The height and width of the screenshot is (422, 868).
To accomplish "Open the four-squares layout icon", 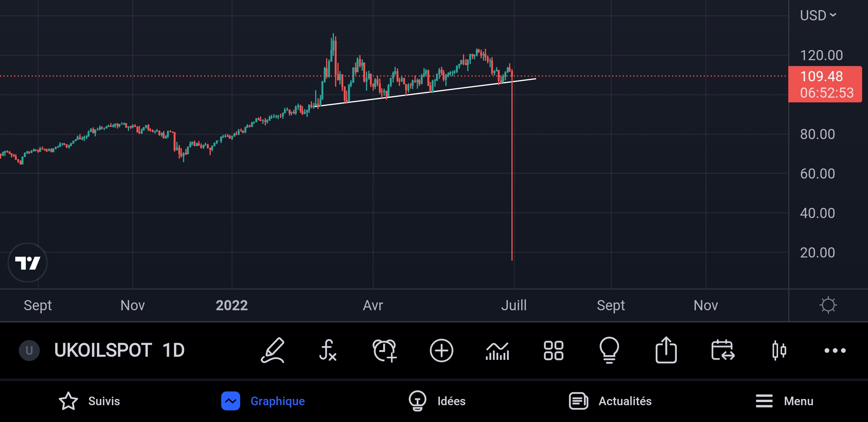I will tap(553, 350).
